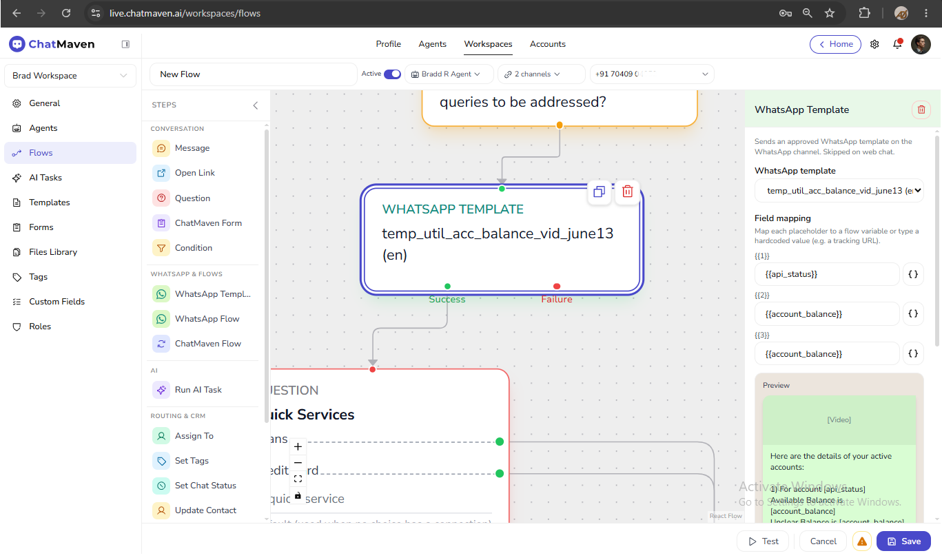This screenshot has width=942, height=560.
Task: Switch to the Agents tab
Action: tap(433, 44)
